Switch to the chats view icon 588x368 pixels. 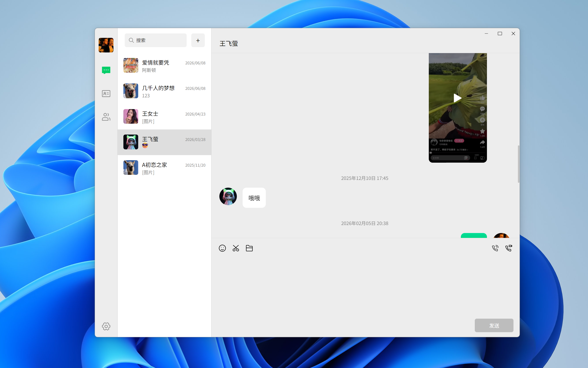point(106,70)
